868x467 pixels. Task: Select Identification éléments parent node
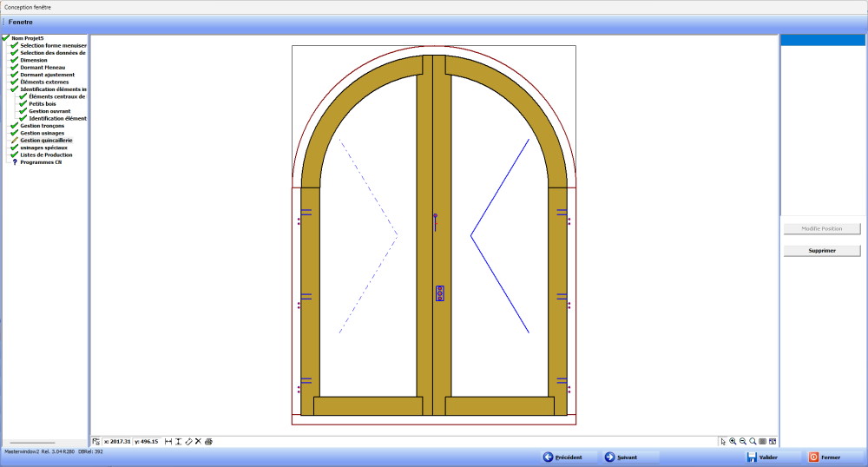click(53, 89)
